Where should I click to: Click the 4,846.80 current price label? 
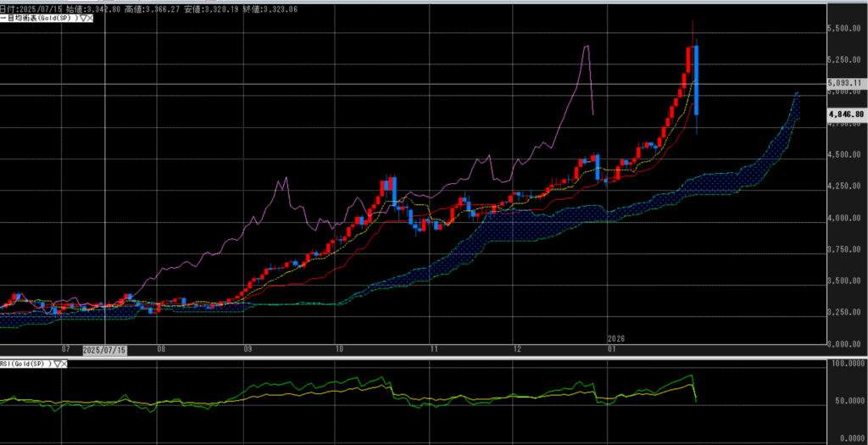845,114
